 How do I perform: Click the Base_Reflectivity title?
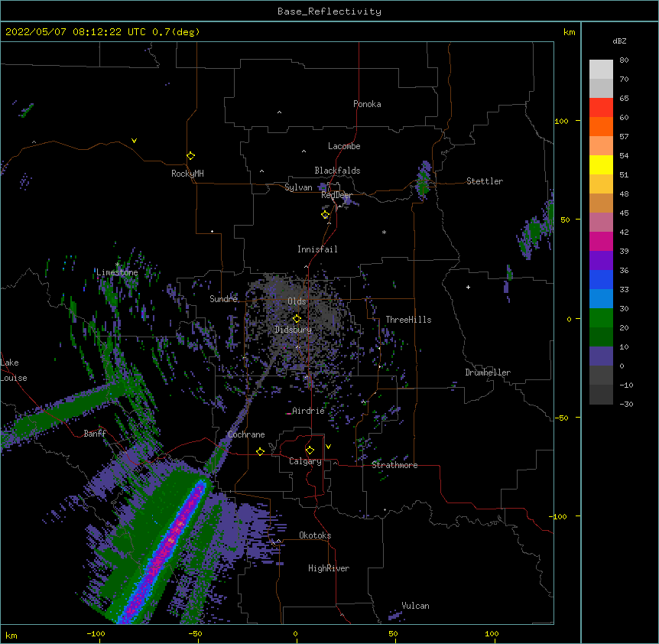(x=329, y=11)
